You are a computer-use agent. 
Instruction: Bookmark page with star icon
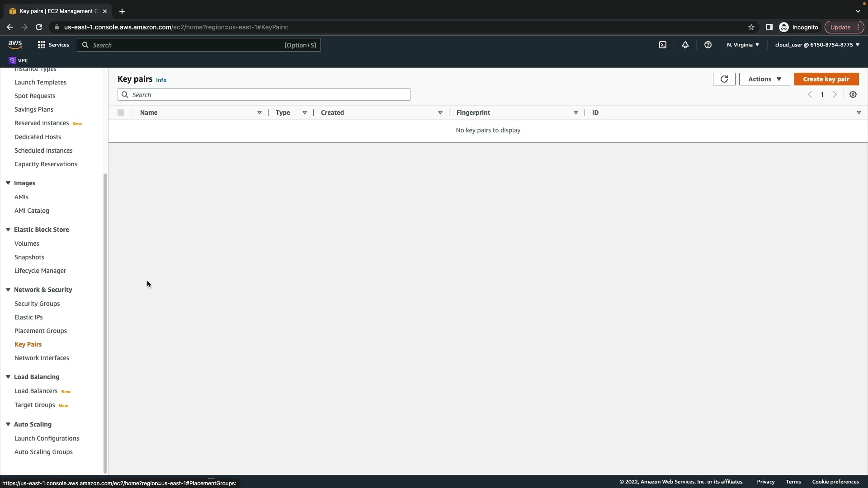(751, 27)
